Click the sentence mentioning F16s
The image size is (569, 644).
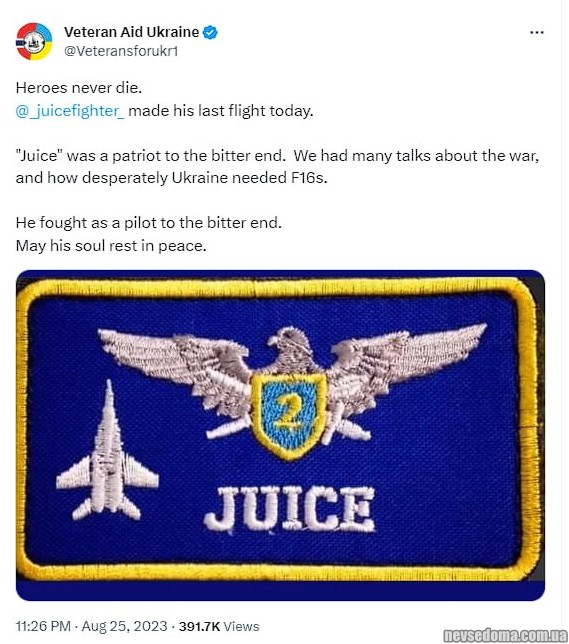tap(277, 167)
